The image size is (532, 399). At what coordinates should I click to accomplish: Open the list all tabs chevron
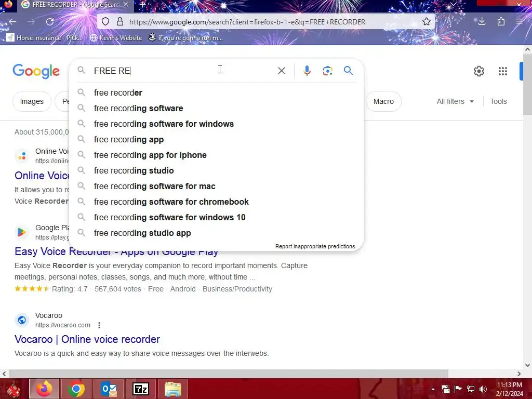[x=453, y=4]
